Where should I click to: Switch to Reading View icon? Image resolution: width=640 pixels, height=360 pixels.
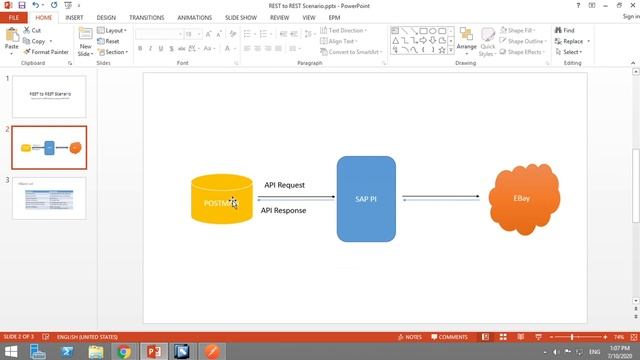click(521, 337)
